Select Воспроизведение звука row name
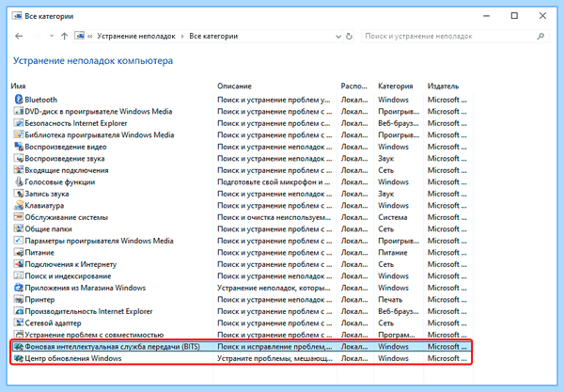Viewport: 564px width, 392px height. pos(65,158)
